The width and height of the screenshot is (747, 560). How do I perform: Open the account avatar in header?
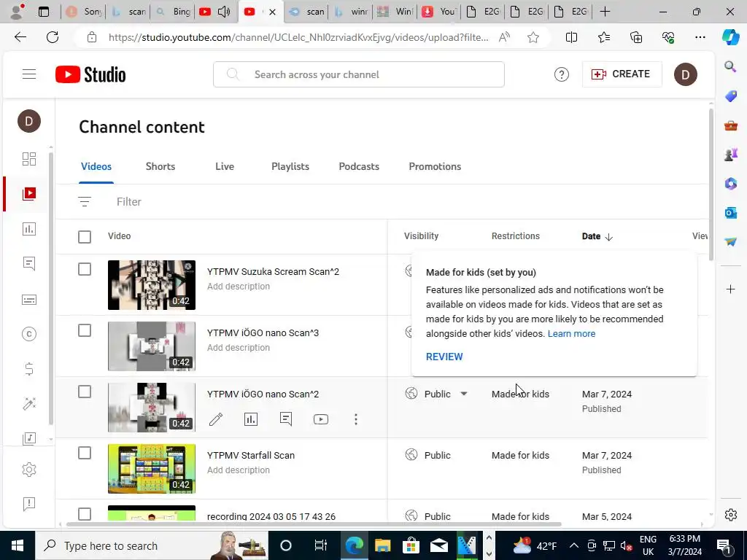click(x=685, y=74)
